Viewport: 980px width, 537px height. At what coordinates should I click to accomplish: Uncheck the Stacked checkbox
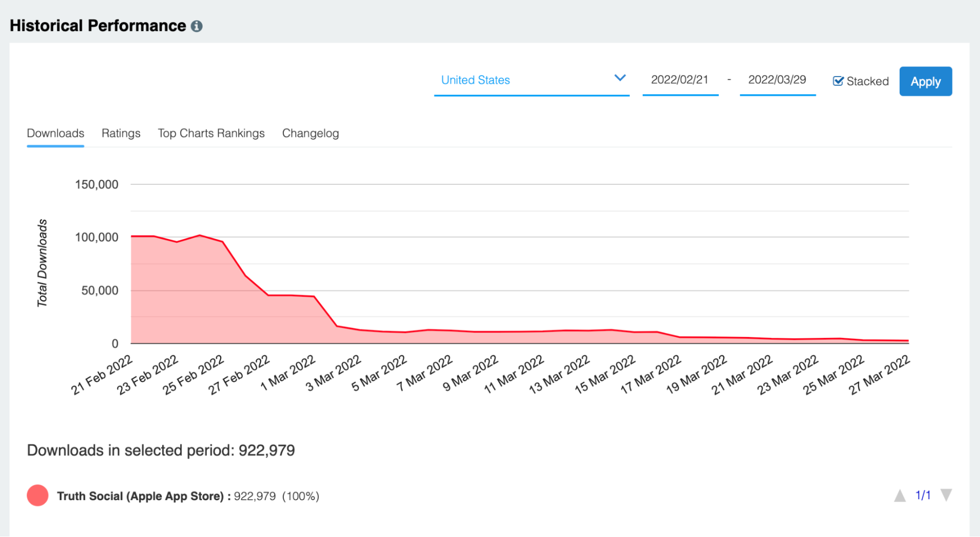coord(838,81)
